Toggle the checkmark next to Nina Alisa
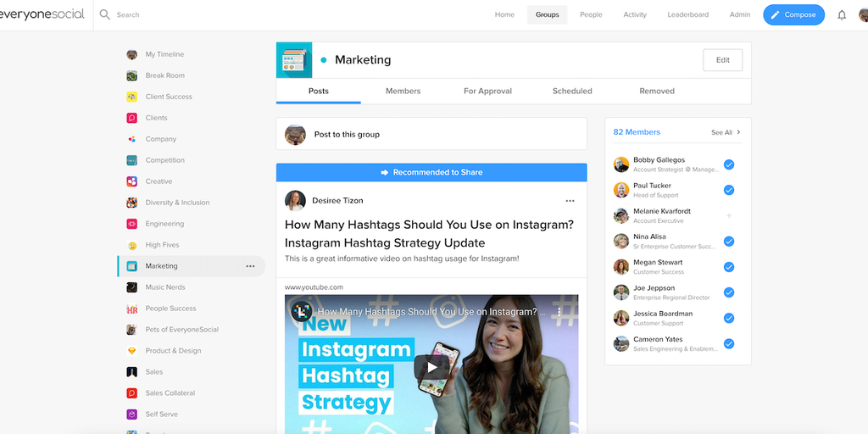Screen dimensions: 868x434 click(729, 242)
